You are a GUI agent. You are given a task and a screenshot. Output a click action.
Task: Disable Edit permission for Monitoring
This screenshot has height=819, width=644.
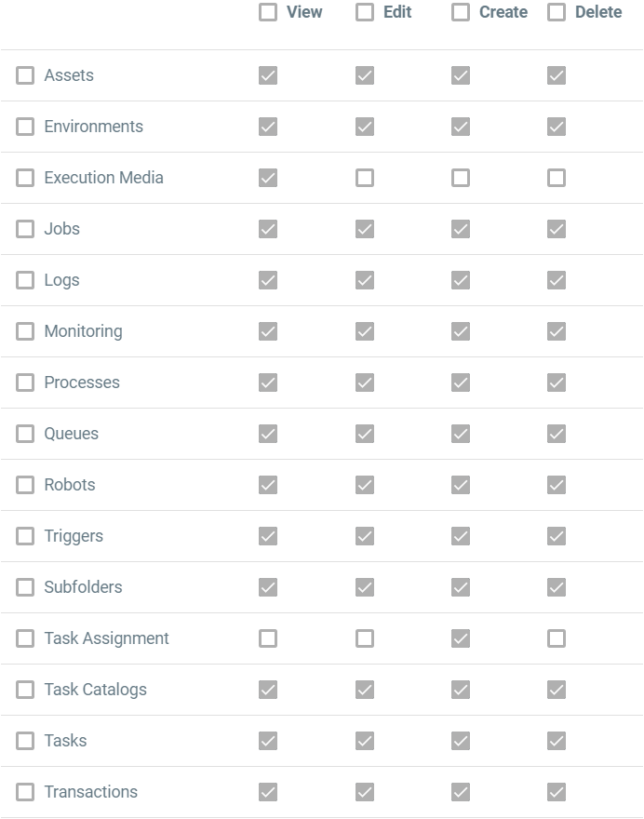coord(365,331)
